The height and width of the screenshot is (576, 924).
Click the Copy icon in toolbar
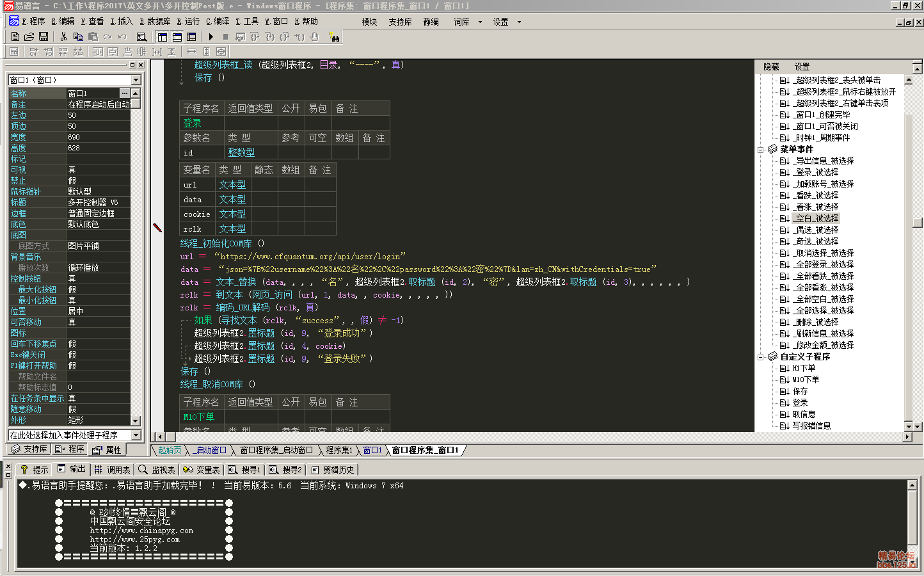coord(78,37)
